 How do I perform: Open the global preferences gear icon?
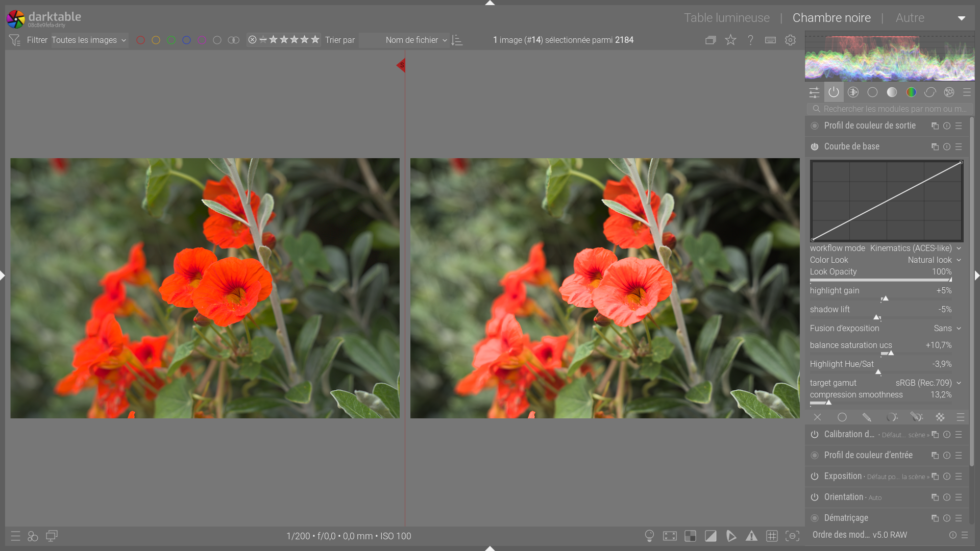pyautogui.click(x=790, y=40)
